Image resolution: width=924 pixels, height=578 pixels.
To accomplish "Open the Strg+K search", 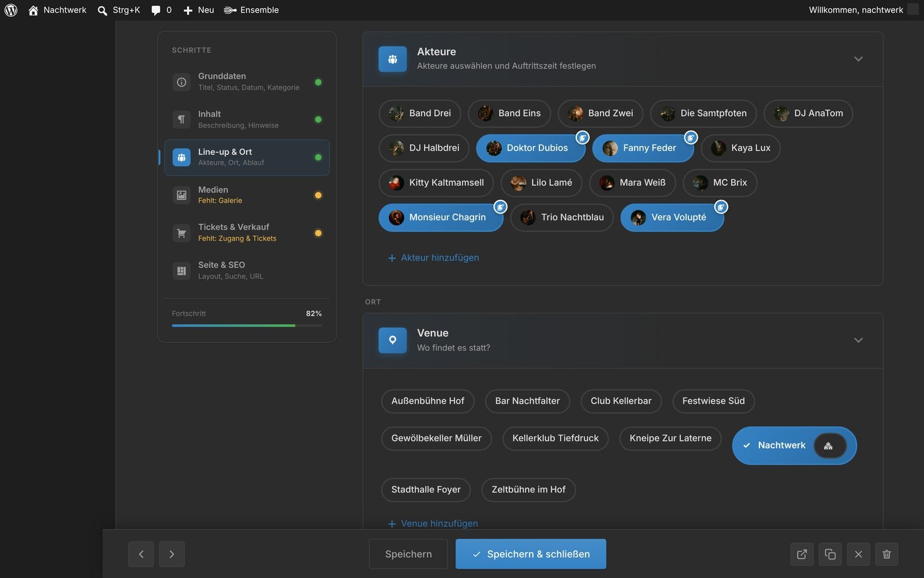I will pyautogui.click(x=119, y=10).
